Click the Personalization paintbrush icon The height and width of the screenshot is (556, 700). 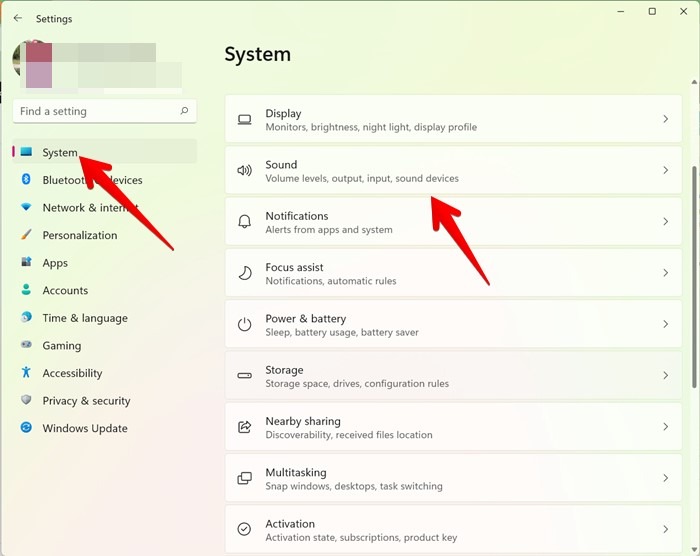tap(26, 234)
